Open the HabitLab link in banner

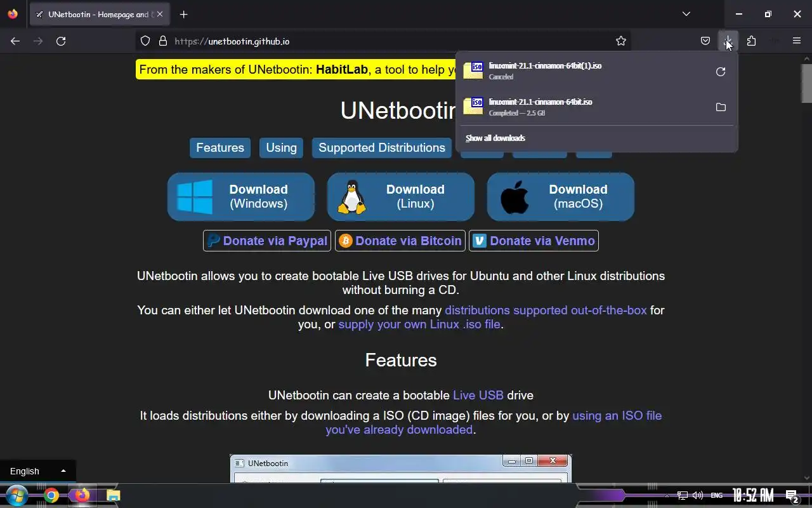pyautogui.click(x=342, y=69)
